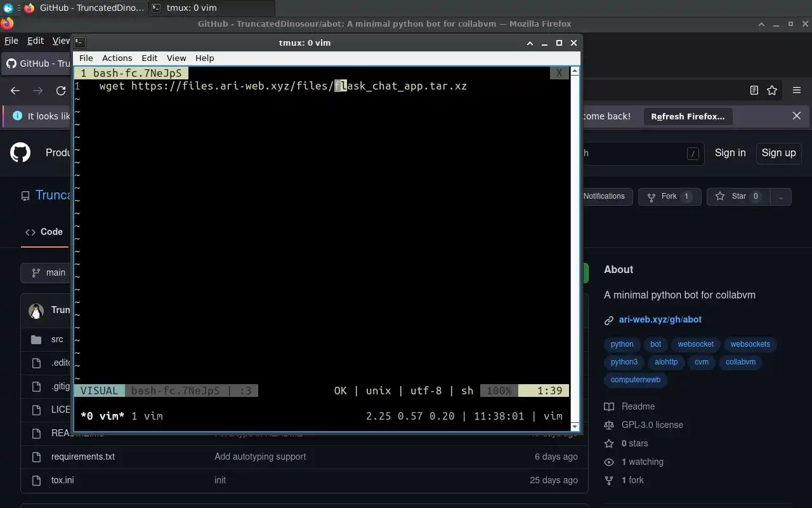This screenshot has width=812, height=508.
Task: Click the websockets topic tag
Action: click(x=750, y=344)
